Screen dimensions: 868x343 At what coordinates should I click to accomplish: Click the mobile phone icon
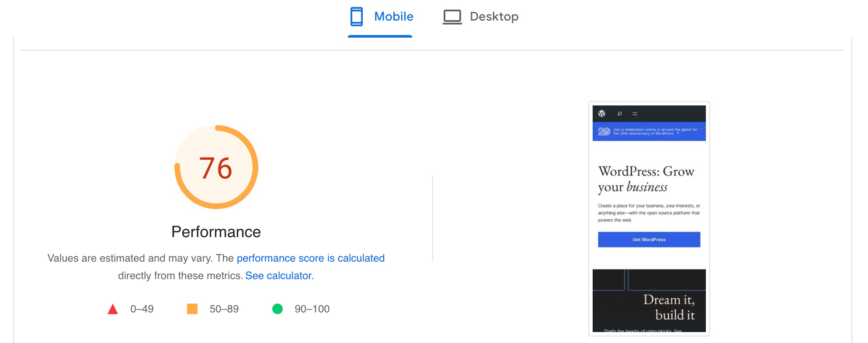(357, 17)
